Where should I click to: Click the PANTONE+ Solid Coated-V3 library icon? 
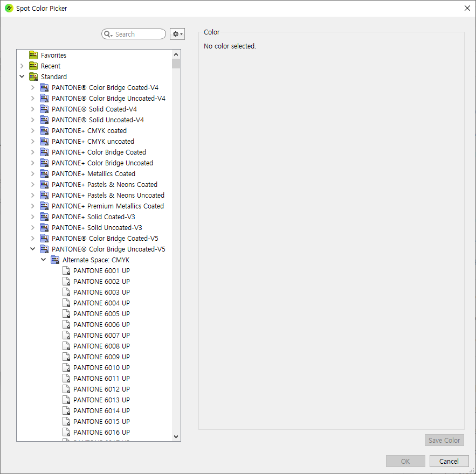pyautogui.click(x=44, y=217)
